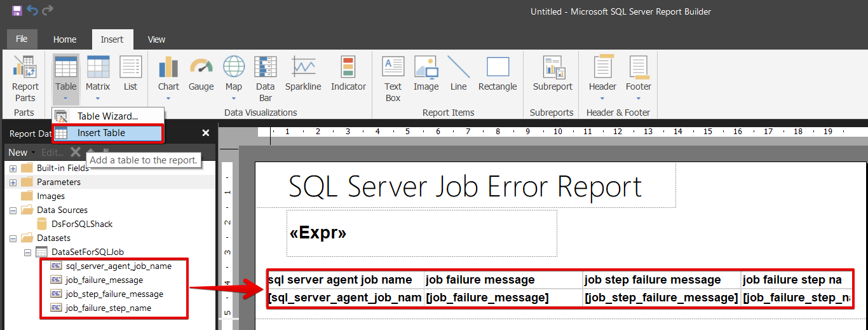Select the [job_step_failure_message] data cell
The height and width of the screenshot is (330, 868).
[662, 298]
